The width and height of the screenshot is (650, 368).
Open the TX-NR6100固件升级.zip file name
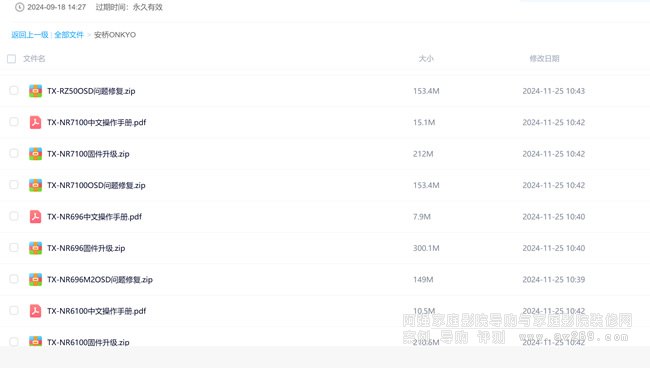click(x=88, y=342)
